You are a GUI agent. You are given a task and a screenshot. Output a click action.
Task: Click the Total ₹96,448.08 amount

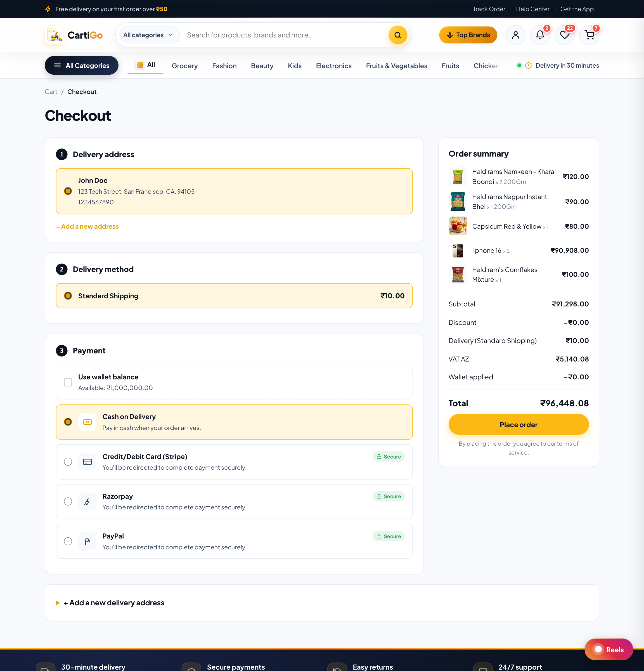click(564, 403)
